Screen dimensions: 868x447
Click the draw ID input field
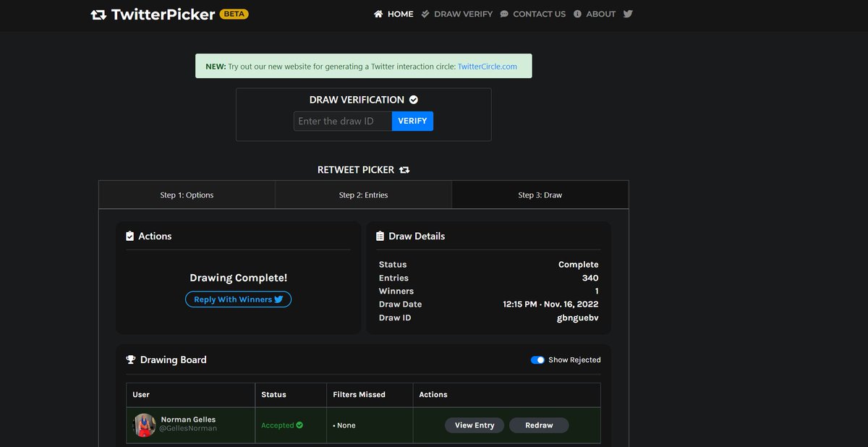click(343, 121)
